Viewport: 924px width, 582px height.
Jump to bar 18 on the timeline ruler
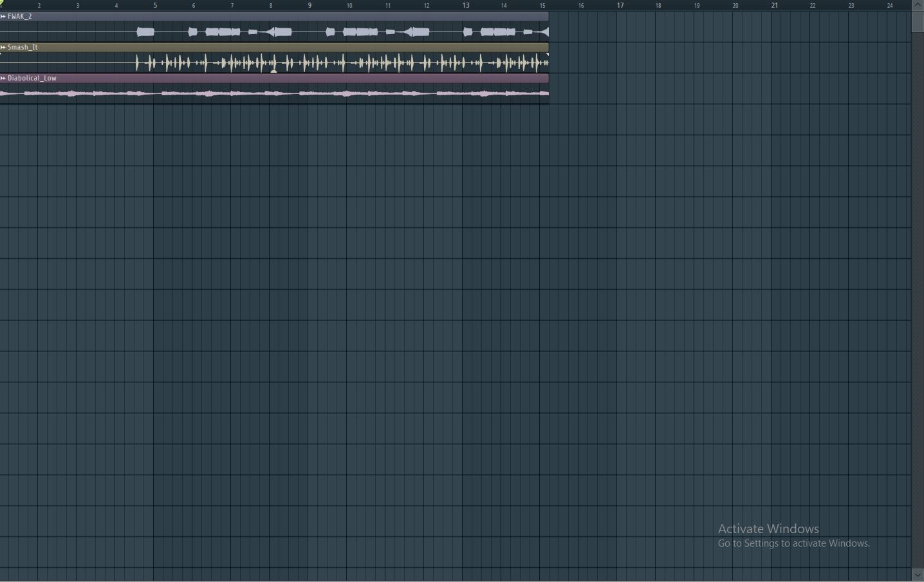tap(658, 5)
